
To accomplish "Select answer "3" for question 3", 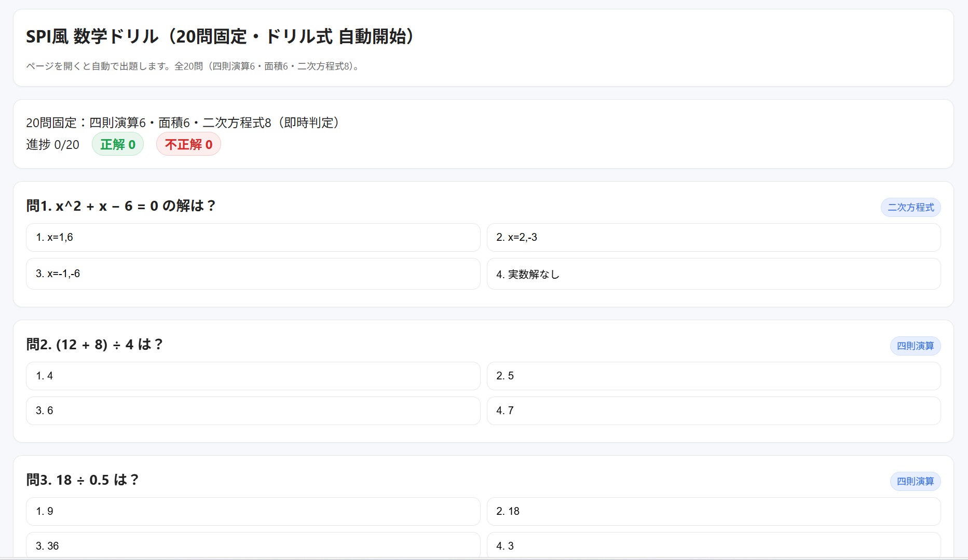I will point(714,545).
